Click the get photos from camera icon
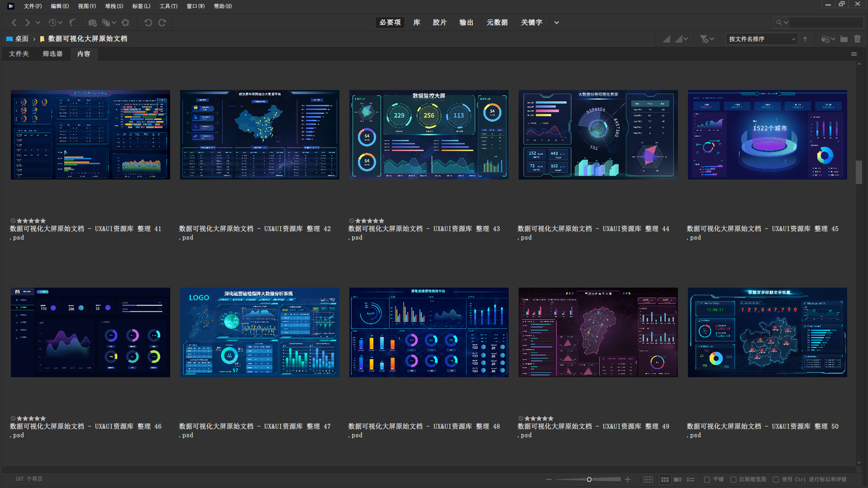Viewport: 868px width, 488px height. [x=92, y=23]
